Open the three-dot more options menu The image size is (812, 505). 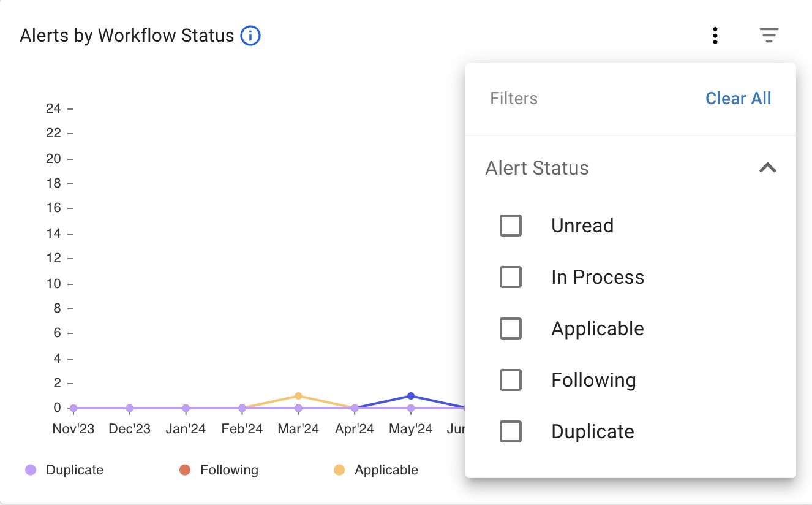715,36
